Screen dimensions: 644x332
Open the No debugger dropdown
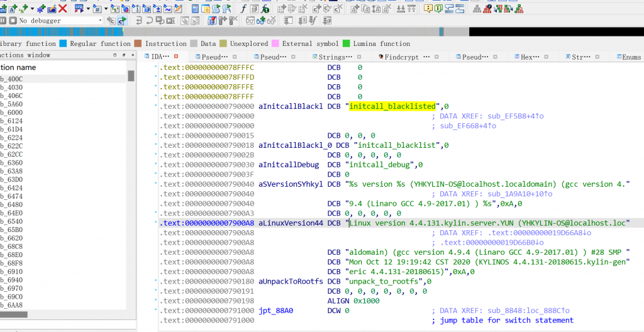click(x=100, y=21)
